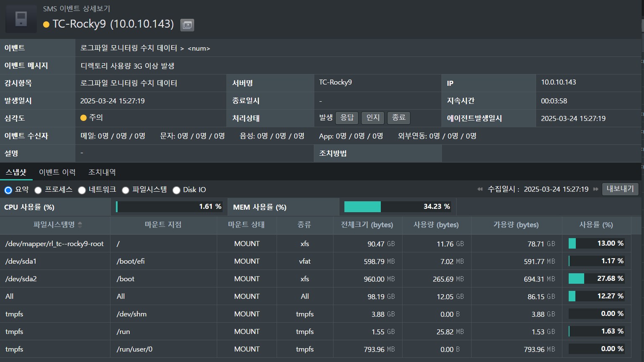The image size is (644, 362).
Task: Click the server icon beside the title
Action: click(x=21, y=19)
